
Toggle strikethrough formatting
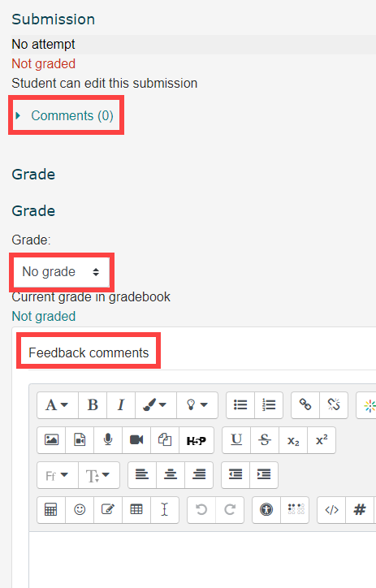click(265, 439)
